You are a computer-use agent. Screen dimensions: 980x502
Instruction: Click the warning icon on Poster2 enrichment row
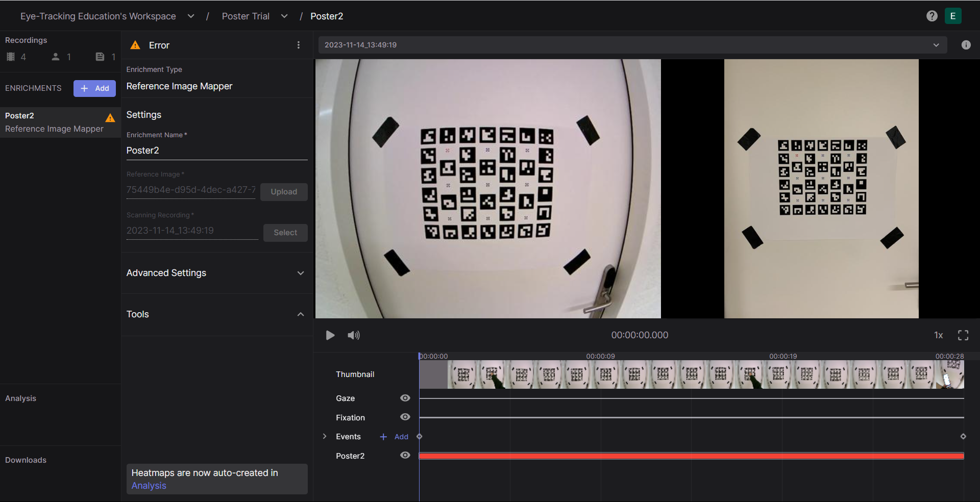(x=110, y=118)
